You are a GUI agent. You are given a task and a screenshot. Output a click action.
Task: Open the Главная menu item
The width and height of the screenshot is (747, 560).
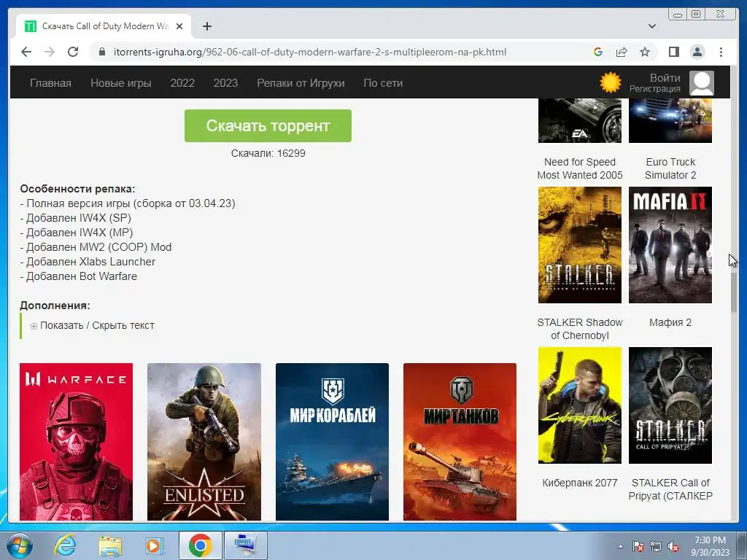pos(50,83)
